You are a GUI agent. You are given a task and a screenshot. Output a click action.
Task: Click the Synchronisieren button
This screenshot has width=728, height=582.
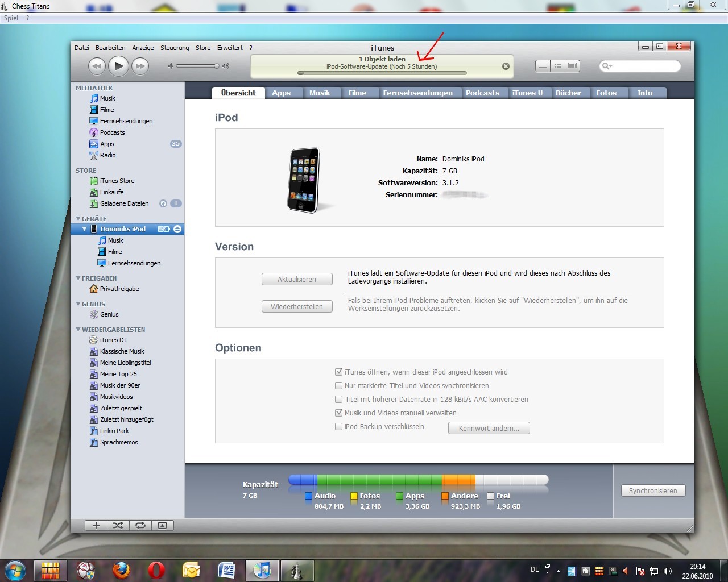tap(653, 490)
